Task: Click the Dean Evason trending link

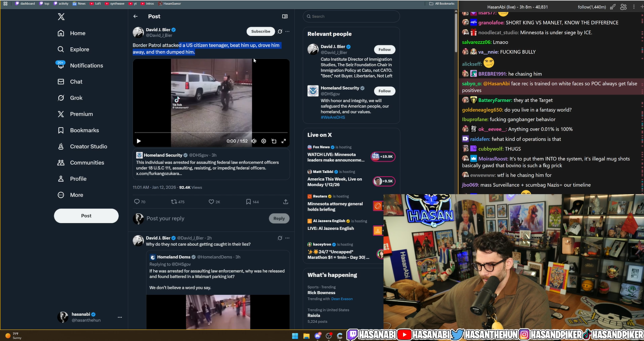Action: pos(342,299)
